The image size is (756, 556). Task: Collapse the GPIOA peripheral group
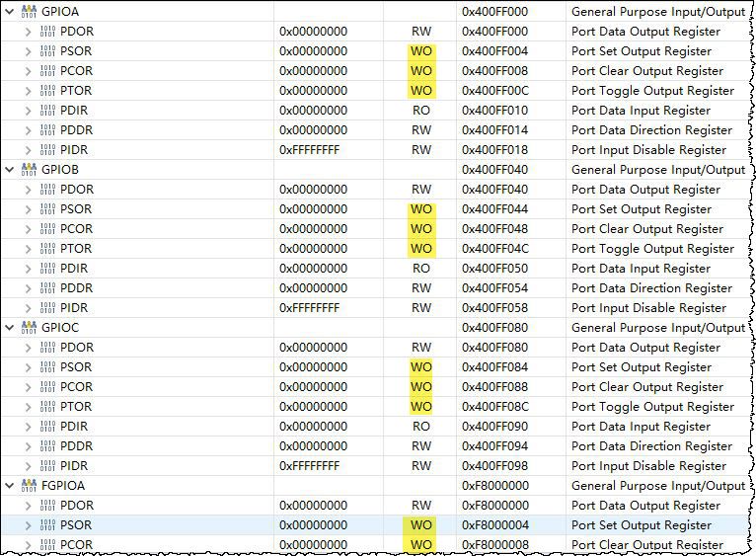10,12
